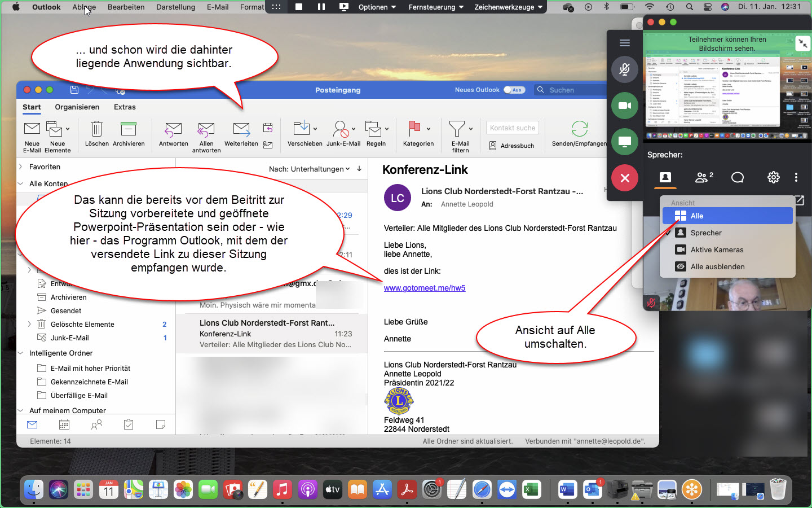Toggle the Neues Outlook switch
Image resolution: width=812 pixels, height=508 pixels.
click(x=514, y=90)
